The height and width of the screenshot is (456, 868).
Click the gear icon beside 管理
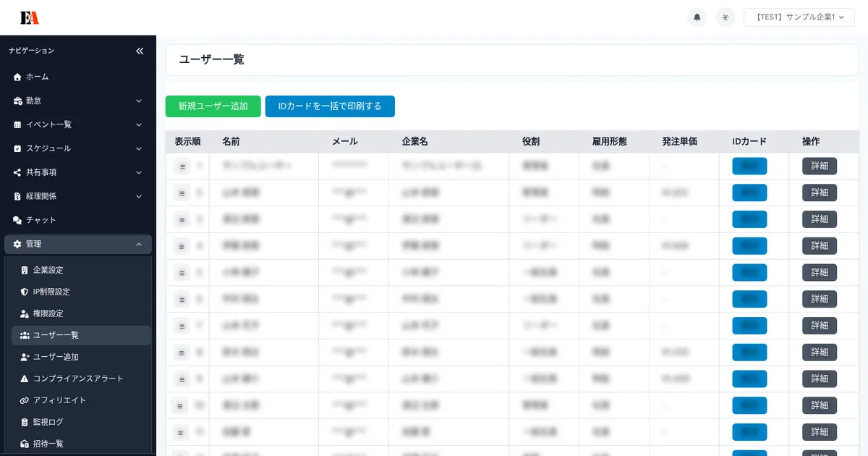(16, 244)
